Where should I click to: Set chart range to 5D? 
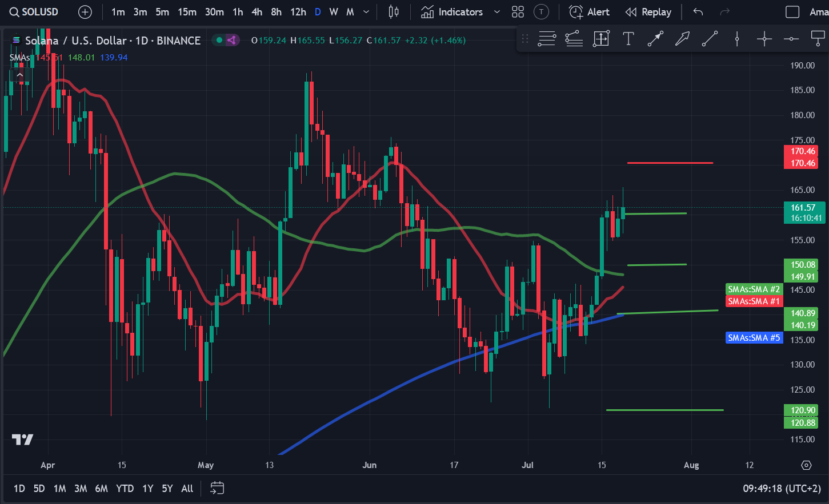39,489
